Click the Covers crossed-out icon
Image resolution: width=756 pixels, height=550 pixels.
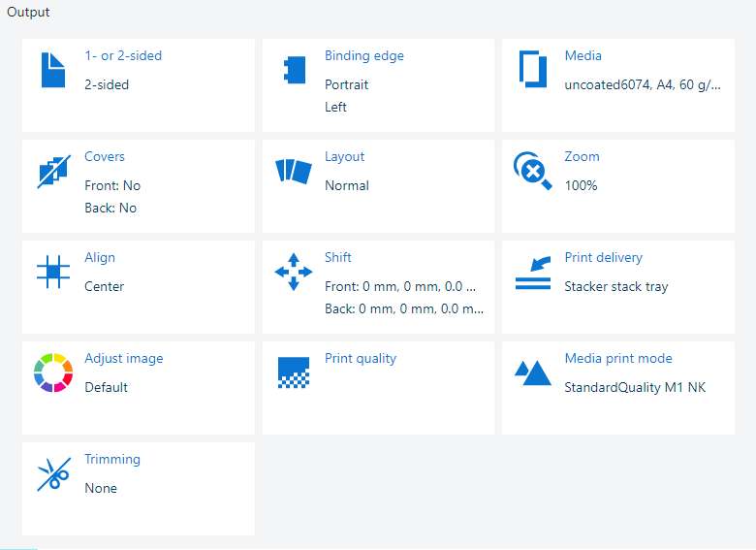(x=53, y=172)
